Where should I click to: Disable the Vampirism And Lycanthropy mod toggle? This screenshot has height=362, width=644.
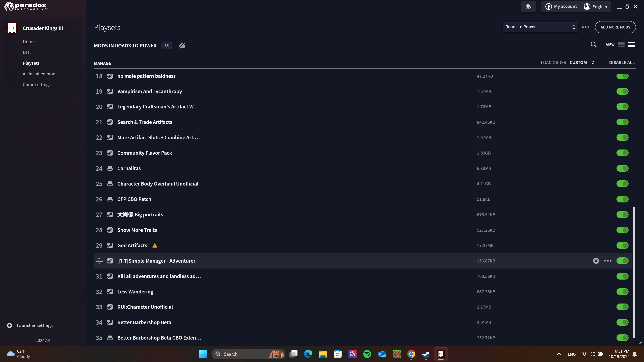(x=622, y=92)
